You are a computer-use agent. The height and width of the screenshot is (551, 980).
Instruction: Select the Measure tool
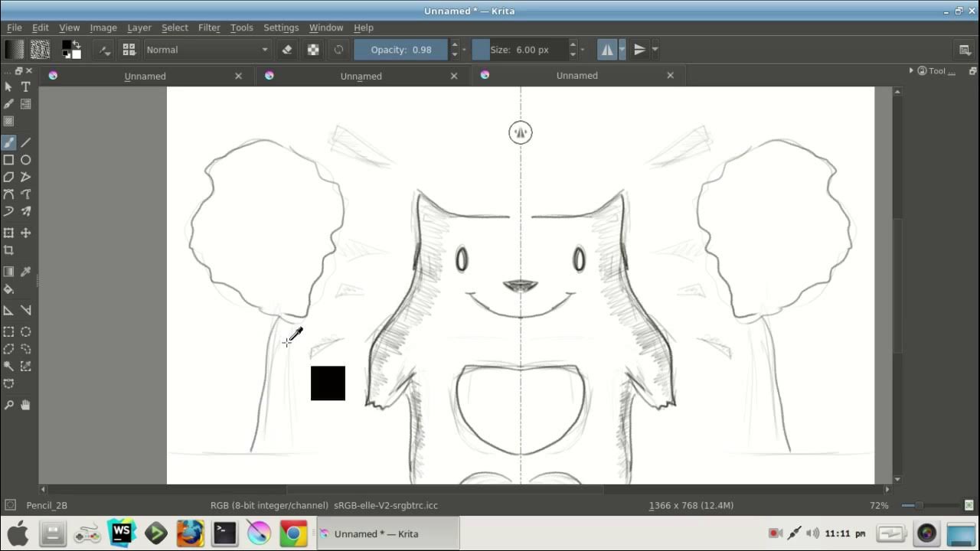coord(25,310)
